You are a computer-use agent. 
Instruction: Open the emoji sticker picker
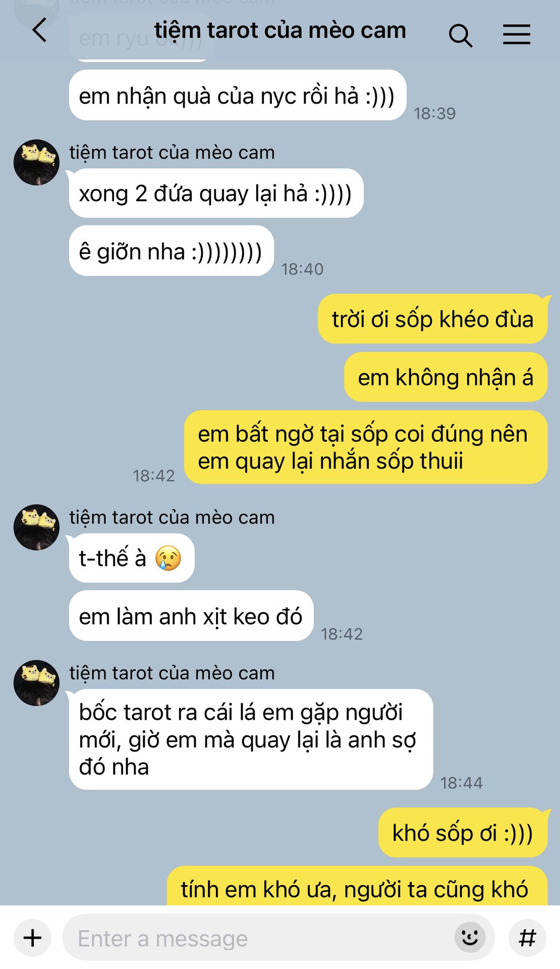pyautogui.click(x=470, y=938)
